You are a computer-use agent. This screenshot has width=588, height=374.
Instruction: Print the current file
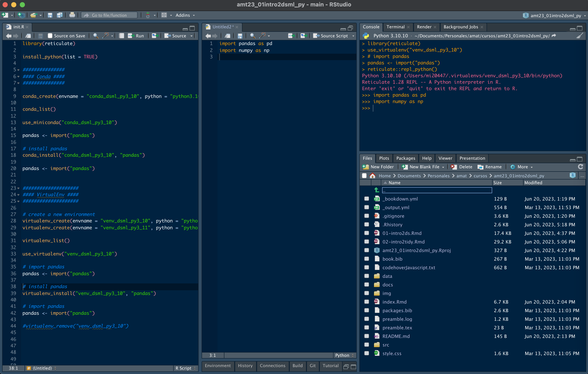click(x=72, y=15)
